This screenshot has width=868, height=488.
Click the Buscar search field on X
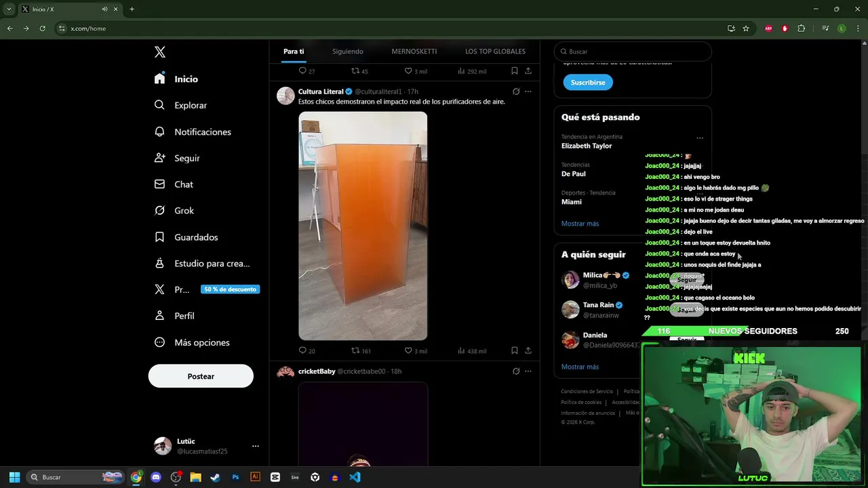click(633, 52)
